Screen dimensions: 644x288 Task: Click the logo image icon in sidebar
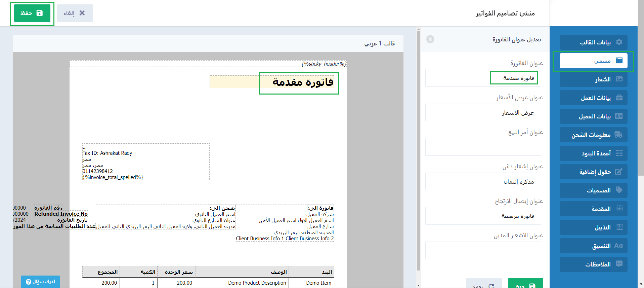point(619,79)
